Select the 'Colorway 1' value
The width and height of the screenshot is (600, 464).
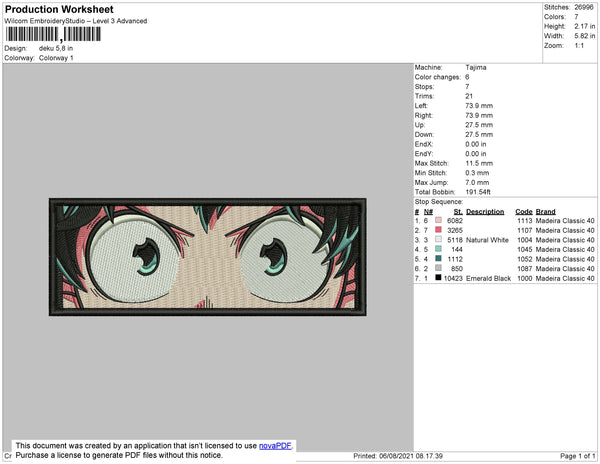56,58
